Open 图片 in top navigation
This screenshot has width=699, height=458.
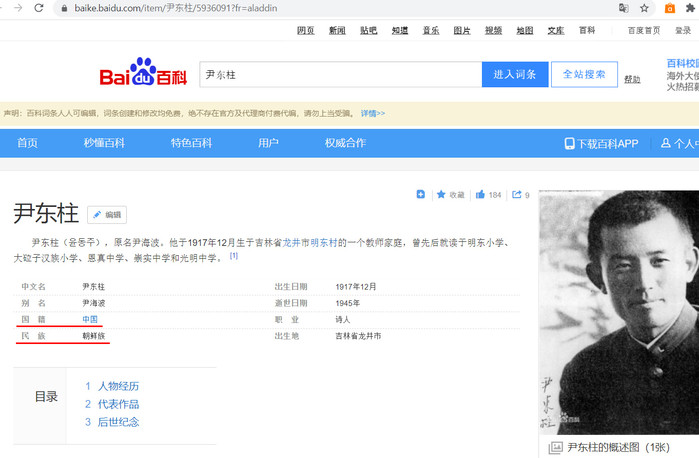click(x=462, y=30)
